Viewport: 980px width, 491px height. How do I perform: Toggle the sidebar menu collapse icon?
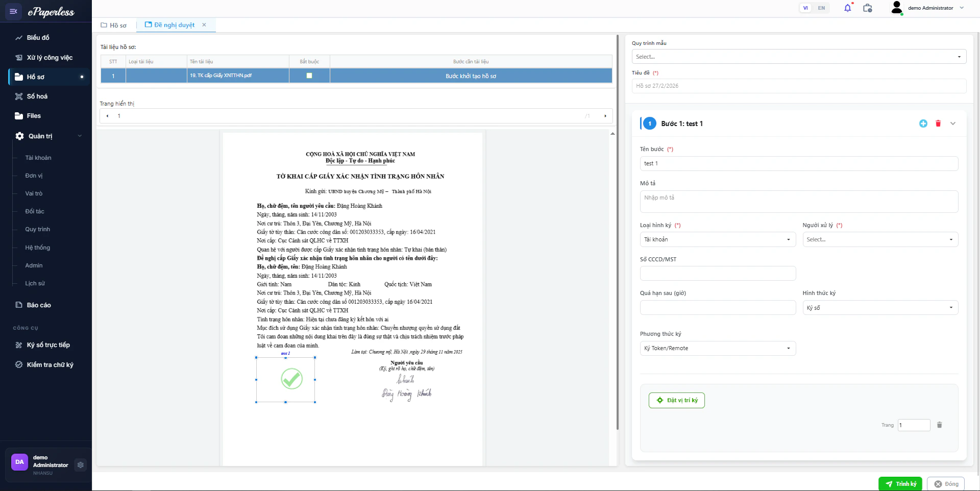(13, 11)
